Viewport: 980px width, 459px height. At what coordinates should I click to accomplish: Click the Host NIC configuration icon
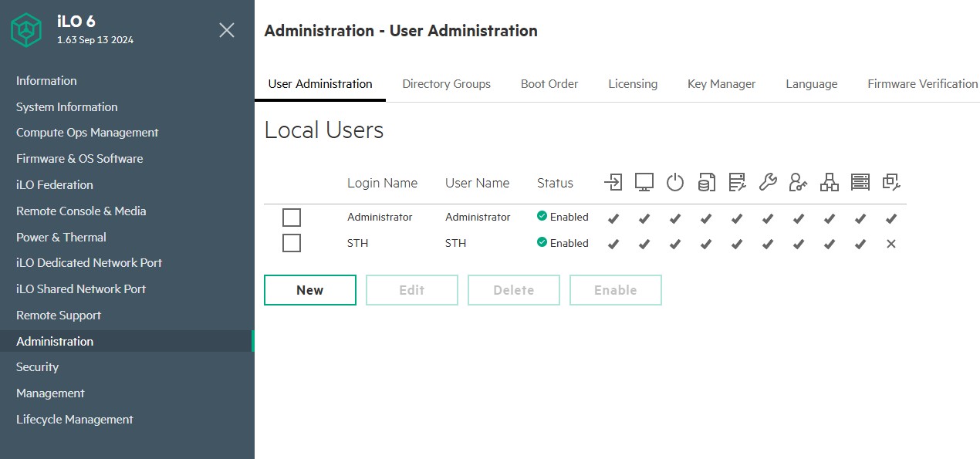pos(830,182)
